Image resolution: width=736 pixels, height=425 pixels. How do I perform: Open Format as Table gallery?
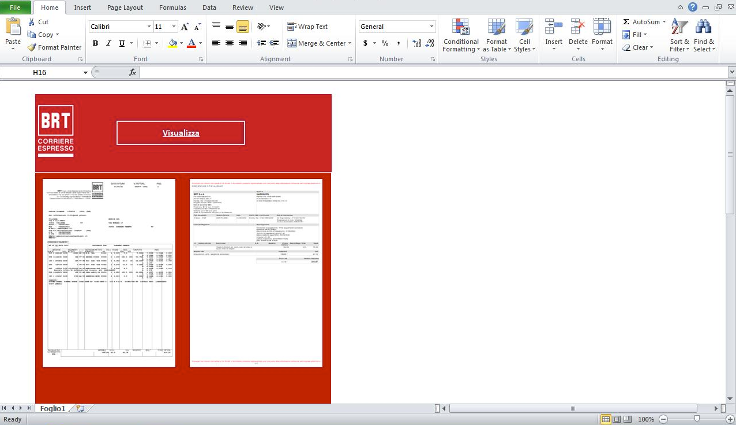click(x=496, y=35)
